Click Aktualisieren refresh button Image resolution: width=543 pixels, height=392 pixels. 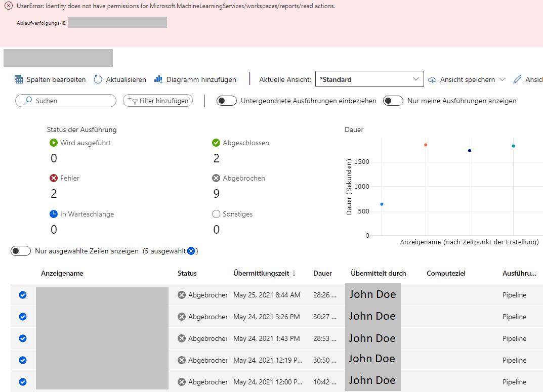point(120,79)
